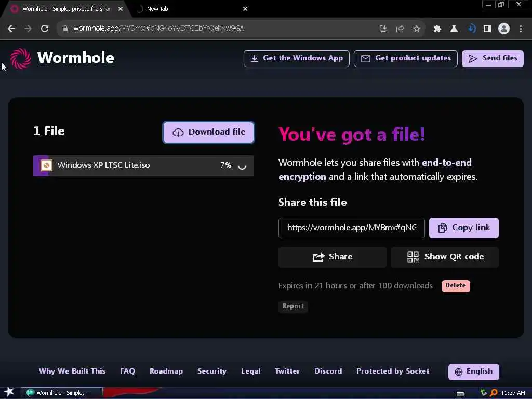Image resolution: width=532 pixels, height=399 pixels.
Task: Go back with the browser back arrow
Action: [11, 29]
